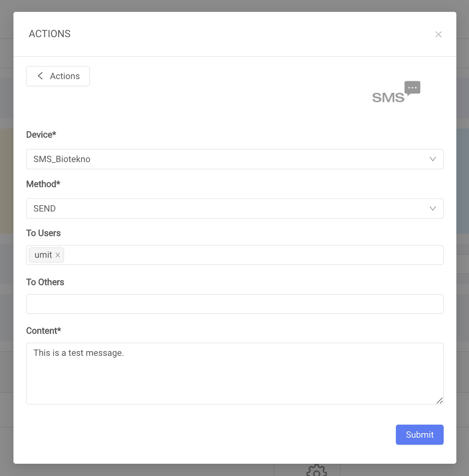Click the Method* field label
Viewport: 469px width, 476px height.
tap(43, 184)
